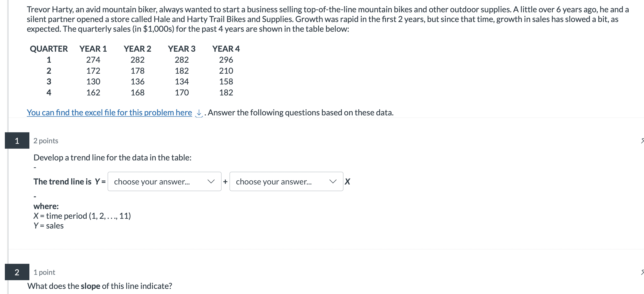Click the Year 4 Quarter 2 value 210
The height and width of the screenshot is (294, 644).
(226, 71)
